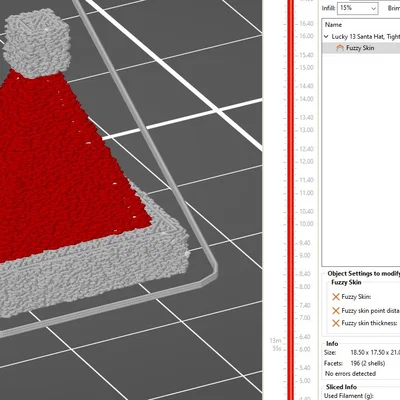Jump to the 6.00 layer height mark
The image size is (400, 400).
305,349
